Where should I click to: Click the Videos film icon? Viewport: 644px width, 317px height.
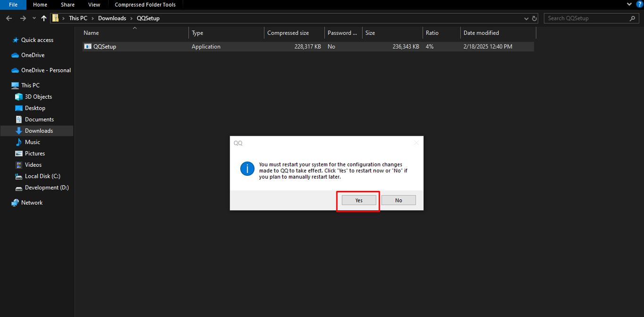point(19,165)
